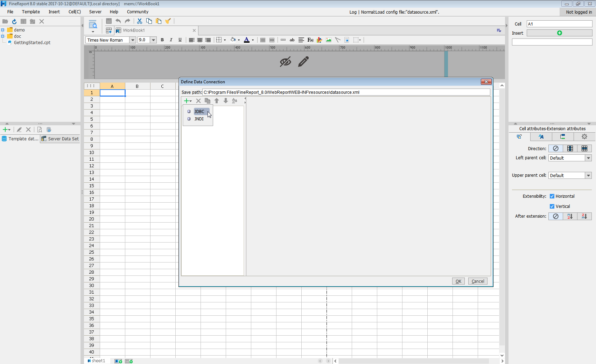596x364 pixels.
Task: Toggle the crossed-out eye visibility icon
Action: (285, 62)
